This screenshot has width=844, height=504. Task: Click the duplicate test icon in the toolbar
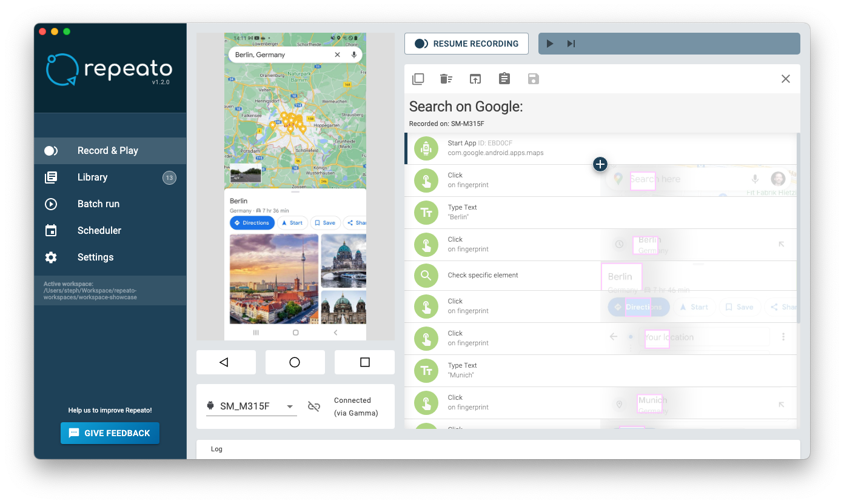418,79
